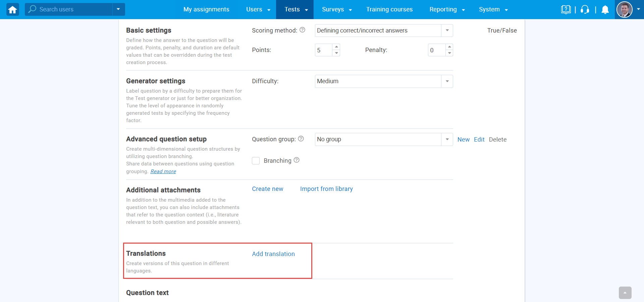Open the Scoring method dropdown

[x=447, y=30]
